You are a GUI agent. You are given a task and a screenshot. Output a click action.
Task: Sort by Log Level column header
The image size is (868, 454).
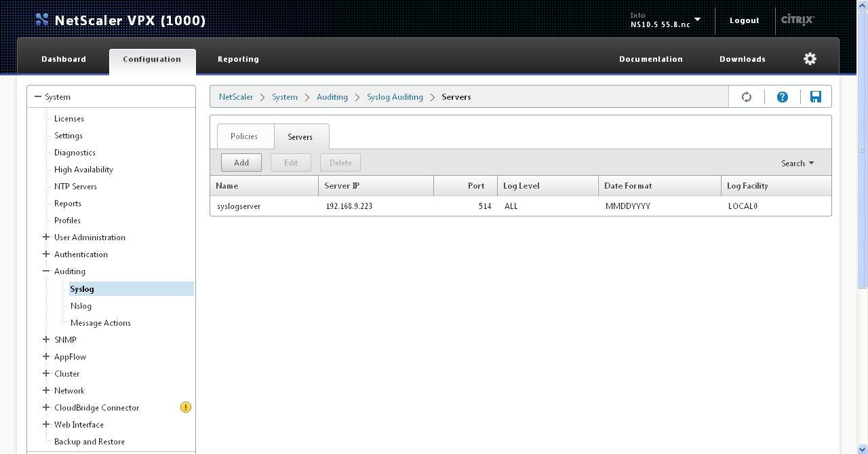pyautogui.click(x=547, y=185)
